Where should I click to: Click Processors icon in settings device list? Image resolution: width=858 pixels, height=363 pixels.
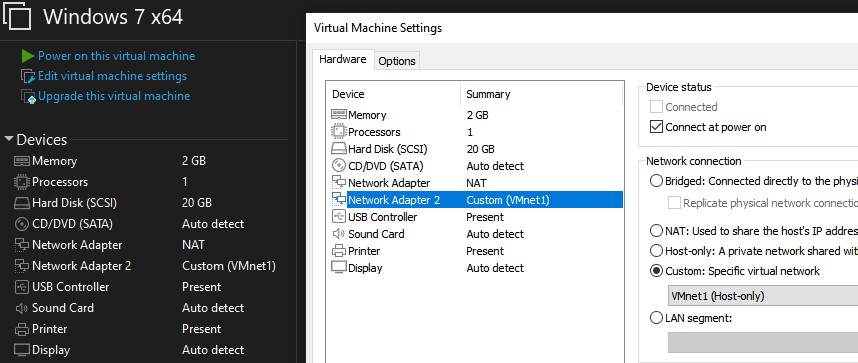point(339,131)
